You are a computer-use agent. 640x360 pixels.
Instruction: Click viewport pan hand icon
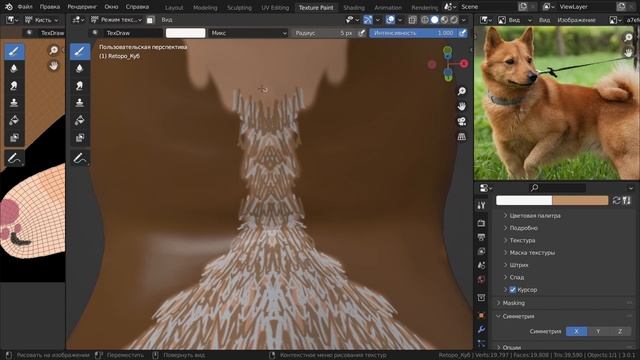point(462,106)
